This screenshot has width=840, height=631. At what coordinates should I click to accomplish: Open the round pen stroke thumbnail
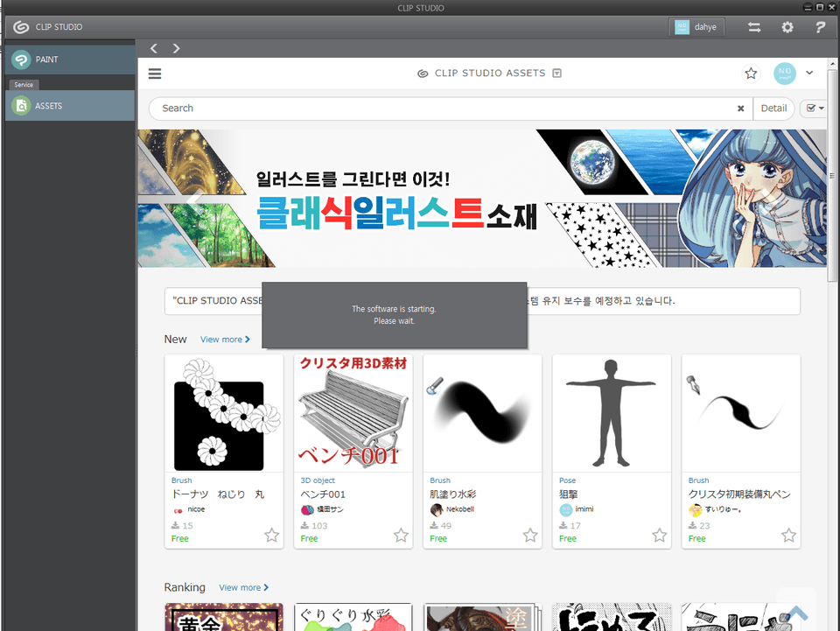pos(741,414)
